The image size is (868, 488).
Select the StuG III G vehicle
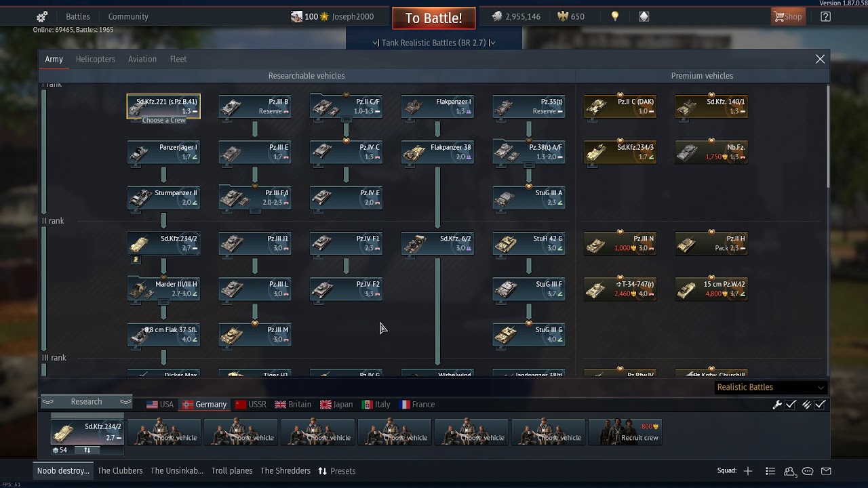529,334
